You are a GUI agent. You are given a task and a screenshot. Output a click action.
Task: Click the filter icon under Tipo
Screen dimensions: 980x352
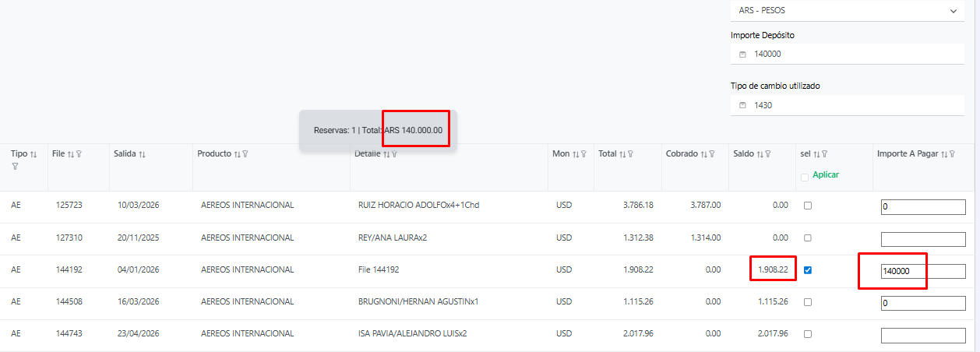[15, 167]
